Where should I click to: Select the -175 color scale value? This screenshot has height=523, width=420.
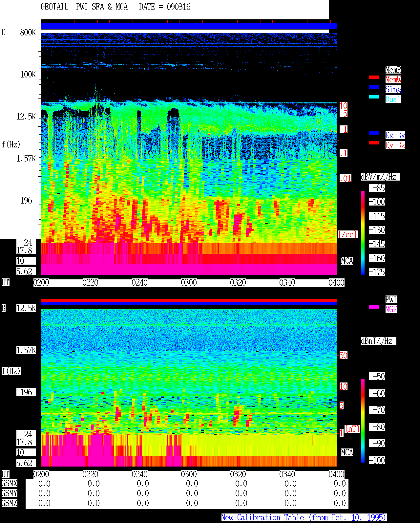click(x=377, y=272)
